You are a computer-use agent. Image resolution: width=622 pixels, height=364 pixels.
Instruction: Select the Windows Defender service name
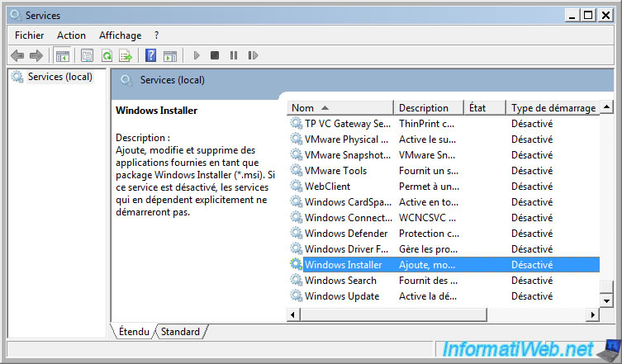pos(346,234)
